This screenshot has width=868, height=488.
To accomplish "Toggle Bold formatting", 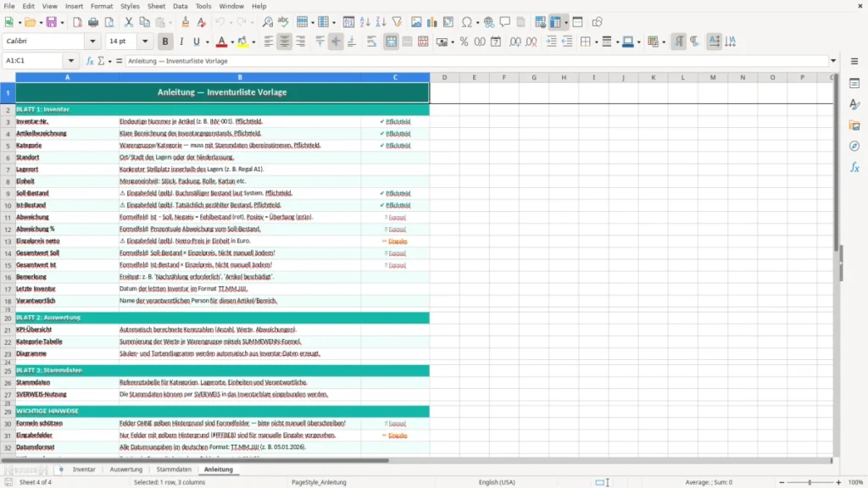I will pos(165,42).
